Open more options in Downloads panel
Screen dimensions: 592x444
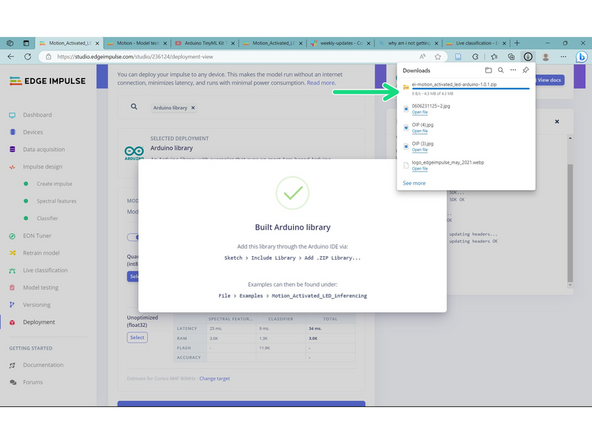[x=513, y=70]
